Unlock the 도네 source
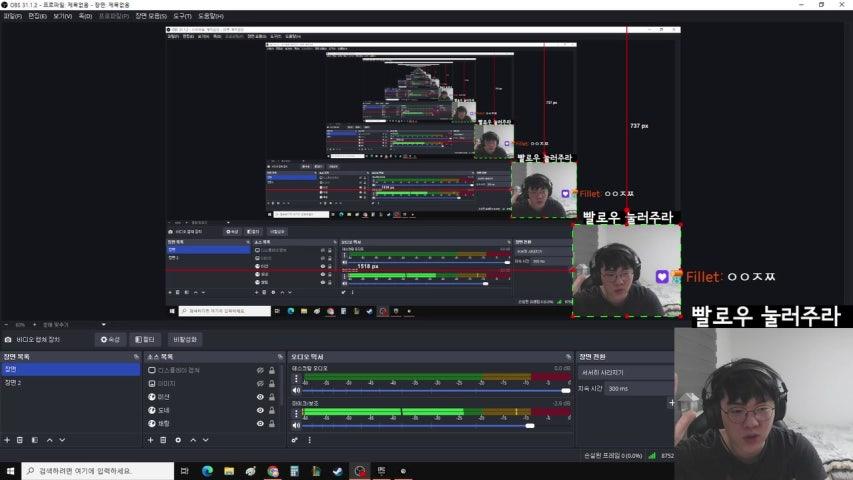Image resolution: width=853 pixels, height=480 pixels. point(272,410)
